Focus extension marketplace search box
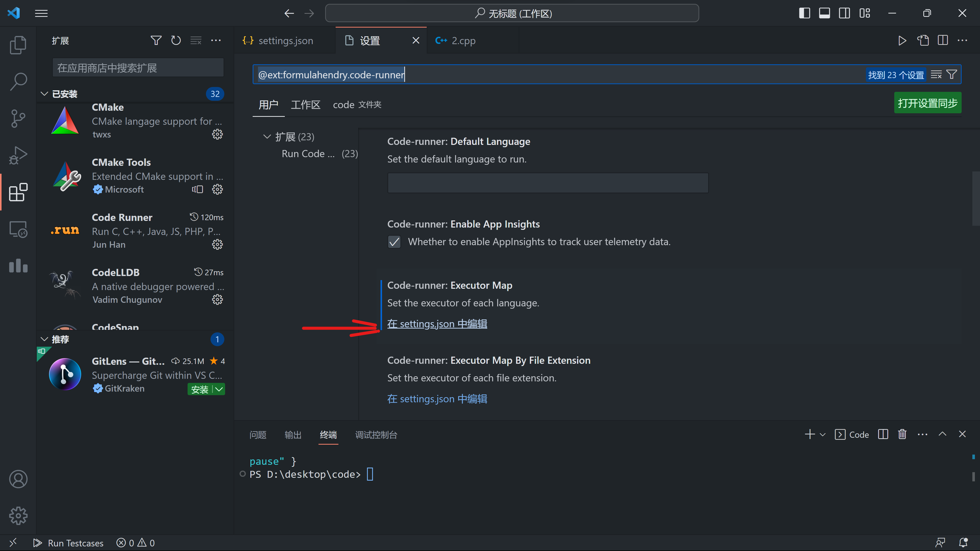The height and width of the screenshot is (551, 980). point(138,68)
